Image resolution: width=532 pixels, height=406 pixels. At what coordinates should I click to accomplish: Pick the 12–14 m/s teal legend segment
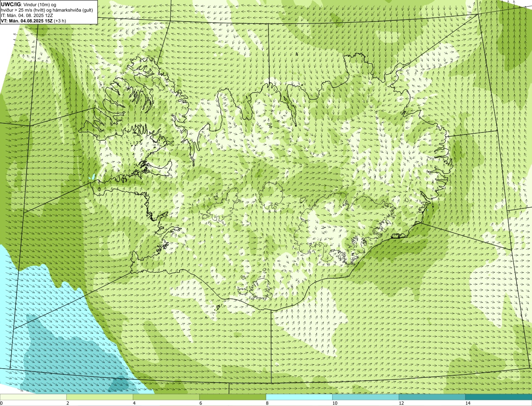(x=432, y=397)
